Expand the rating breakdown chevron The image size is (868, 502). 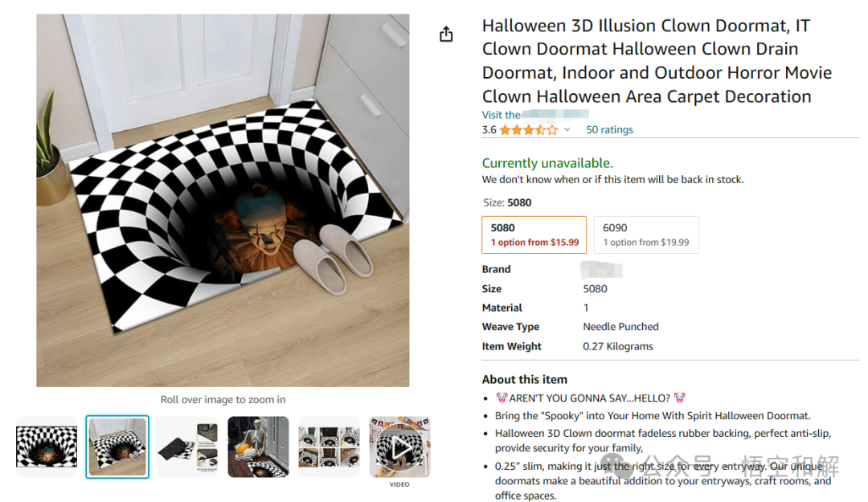pos(567,130)
